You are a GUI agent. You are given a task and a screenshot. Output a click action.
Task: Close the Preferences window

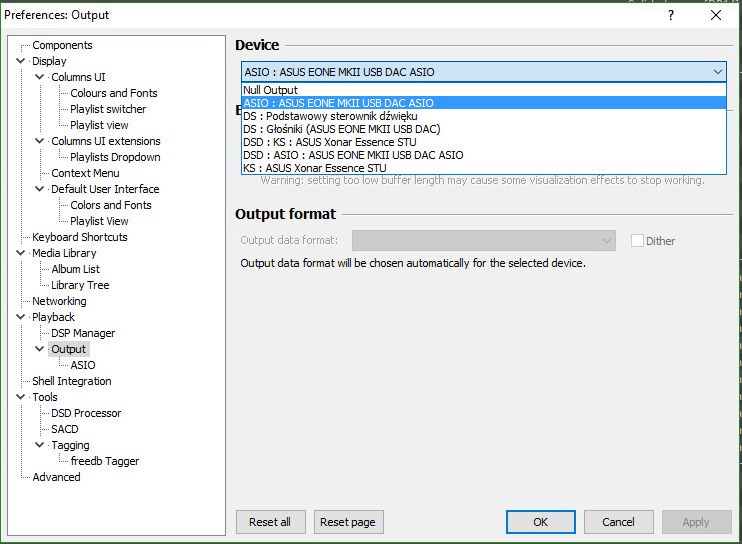click(x=716, y=15)
